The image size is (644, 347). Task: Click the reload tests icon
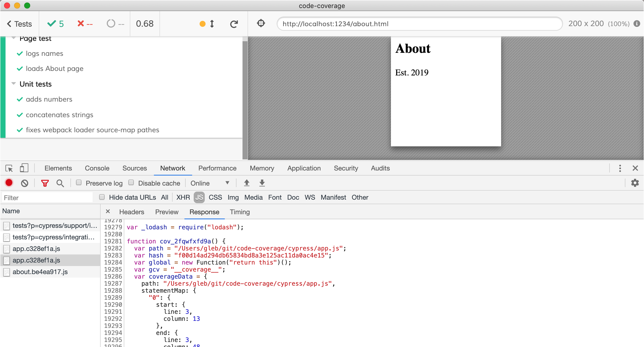click(x=234, y=24)
